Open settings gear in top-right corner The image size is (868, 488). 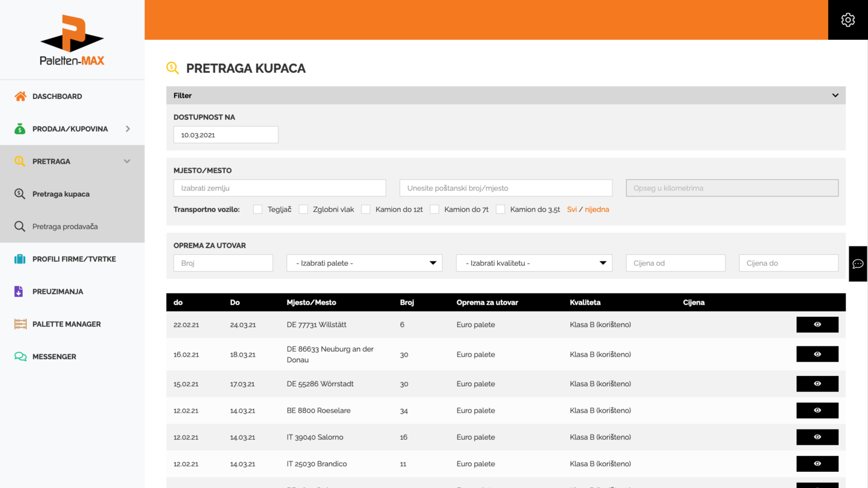[x=848, y=20]
